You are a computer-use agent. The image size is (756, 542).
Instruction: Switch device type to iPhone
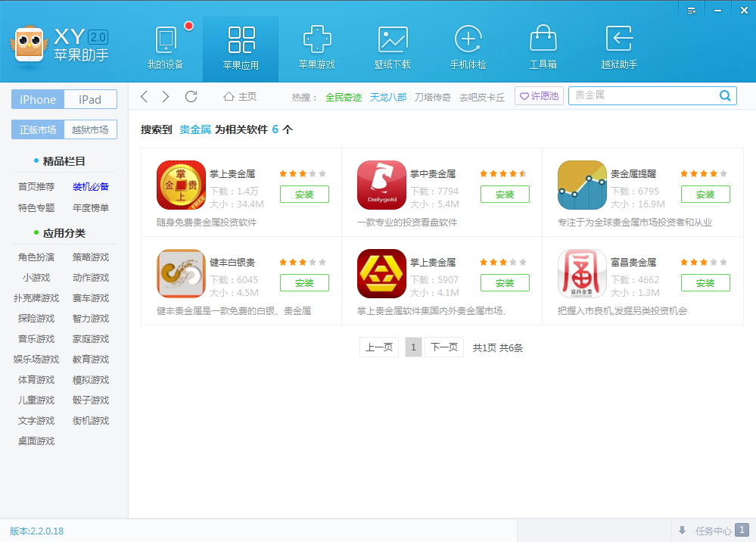point(38,99)
